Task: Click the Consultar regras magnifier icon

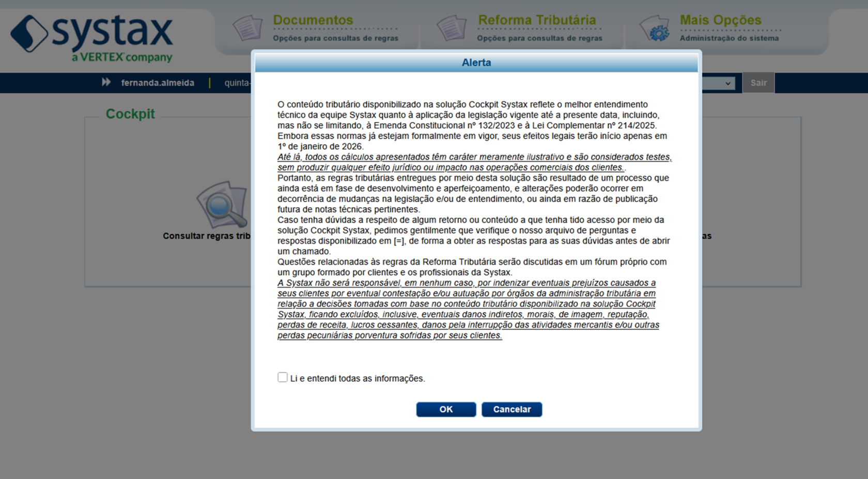Action: click(222, 205)
